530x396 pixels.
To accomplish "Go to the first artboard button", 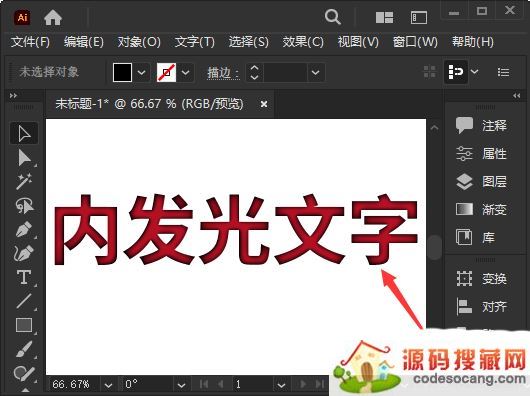I will [203, 385].
